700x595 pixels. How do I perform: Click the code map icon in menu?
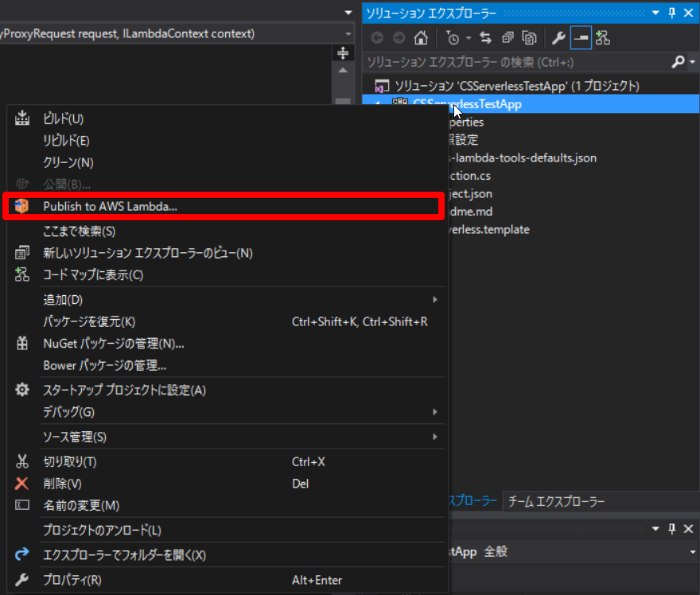click(x=22, y=274)
